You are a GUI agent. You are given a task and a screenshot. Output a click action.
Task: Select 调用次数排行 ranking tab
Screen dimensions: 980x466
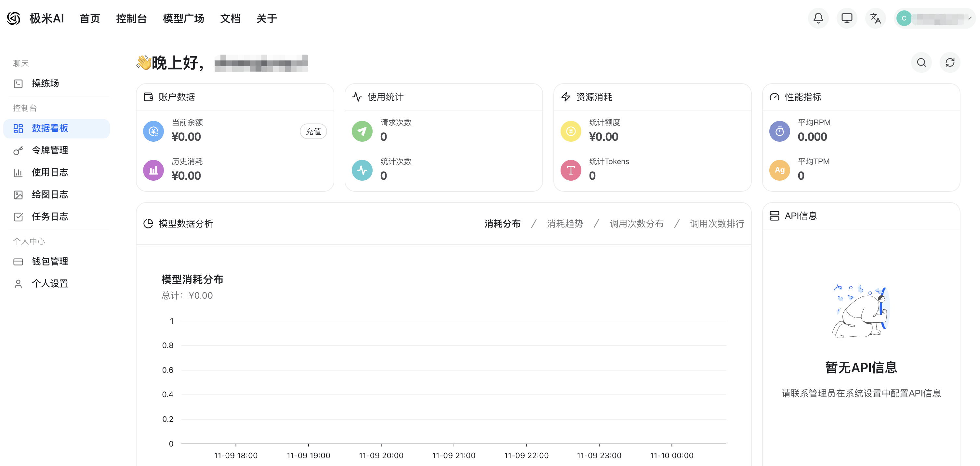coord(717,224)
